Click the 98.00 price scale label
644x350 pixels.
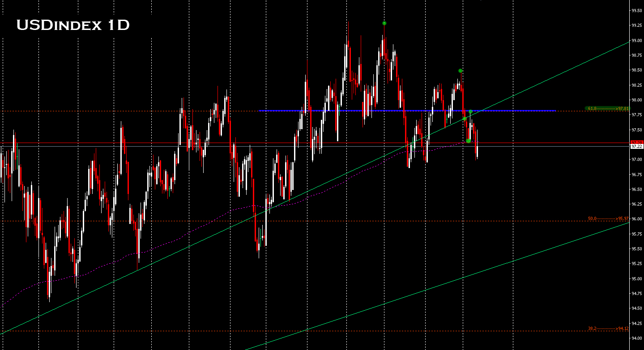(636, 100)
